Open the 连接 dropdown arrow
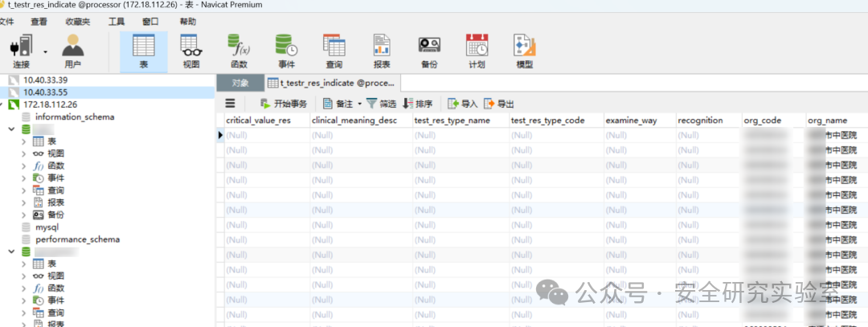This screenshot has width=868, height=327. click(x=45, y=52)
